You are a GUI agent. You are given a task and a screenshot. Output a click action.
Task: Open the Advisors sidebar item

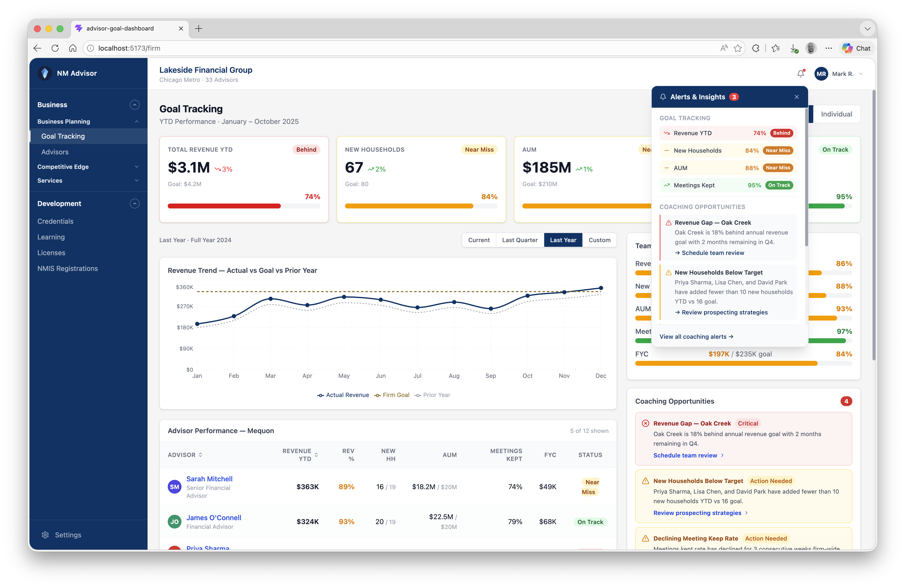pyautogui.click(x=55, y=152)
